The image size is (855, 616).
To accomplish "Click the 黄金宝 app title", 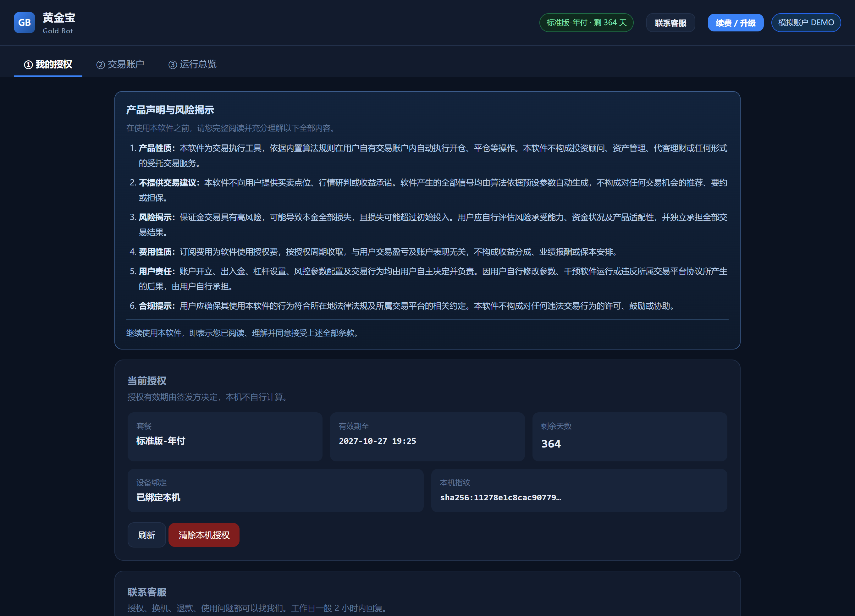I will tap(59, 17).
